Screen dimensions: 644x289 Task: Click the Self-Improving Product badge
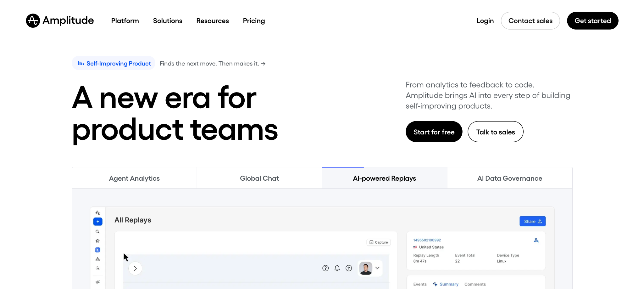[x=114, y=63]
